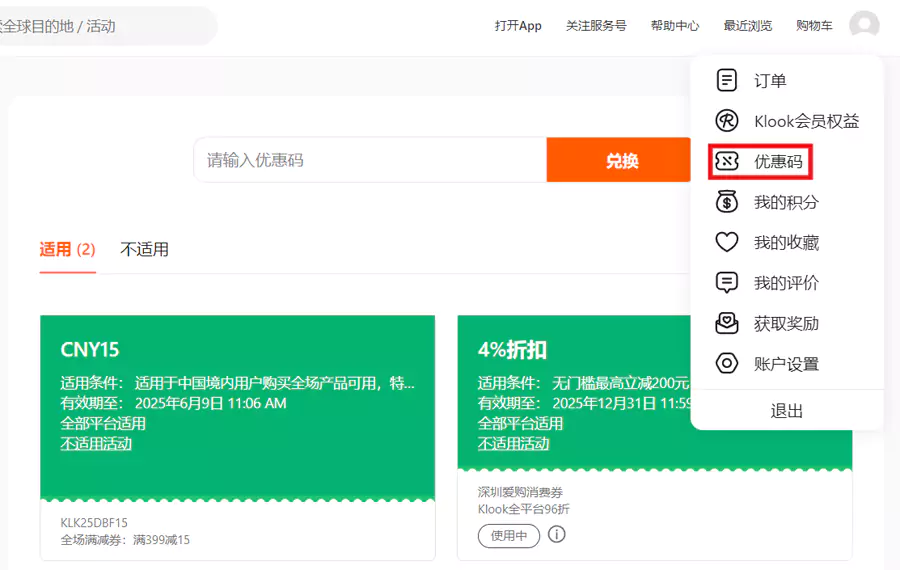Viewport: 900px width, 570px height.
Task: Click the info icon beside 使用中
Action: pyautogui.click(x=557, y=535)
